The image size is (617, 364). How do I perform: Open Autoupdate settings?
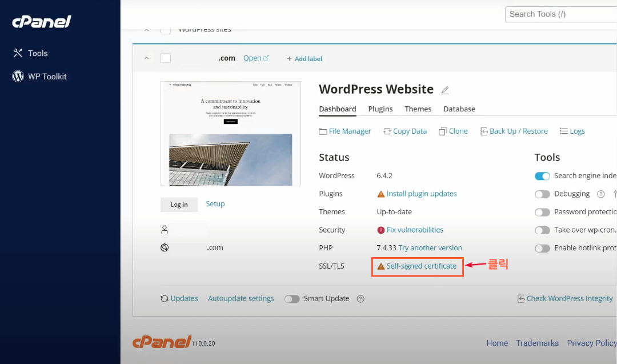pos(241,299)
